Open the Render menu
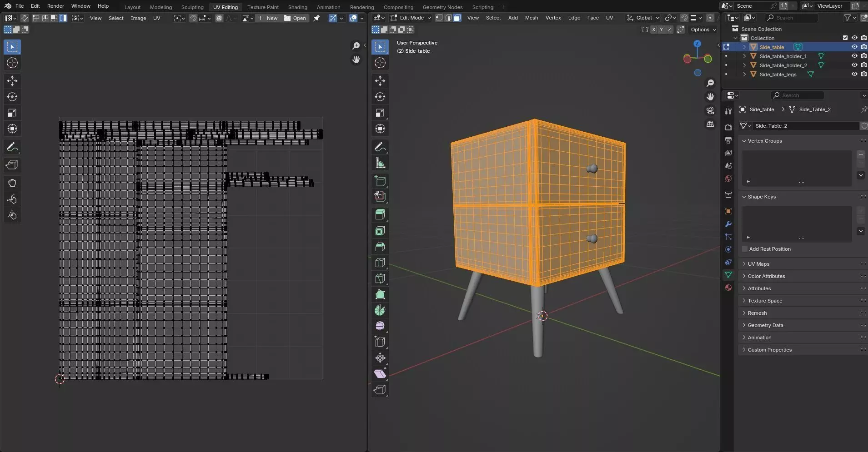This screenshot has height=452, width=868. click(55, 6)
